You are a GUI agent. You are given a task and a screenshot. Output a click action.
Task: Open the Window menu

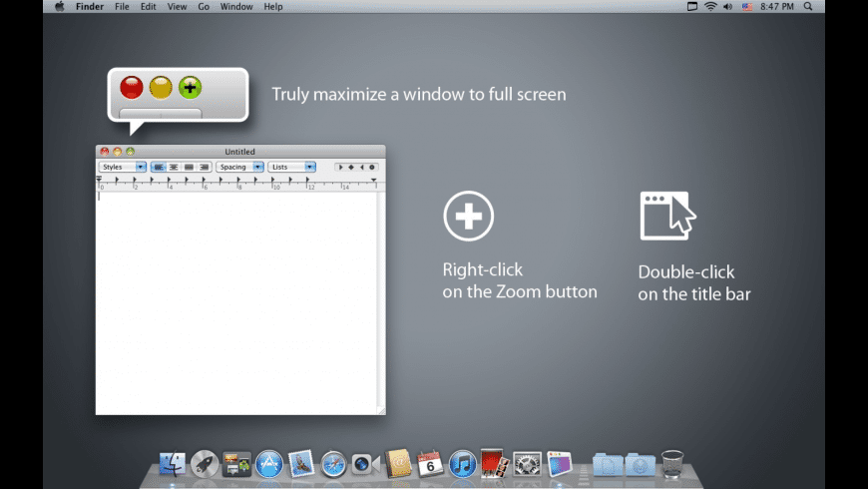(x=236, y=7)
